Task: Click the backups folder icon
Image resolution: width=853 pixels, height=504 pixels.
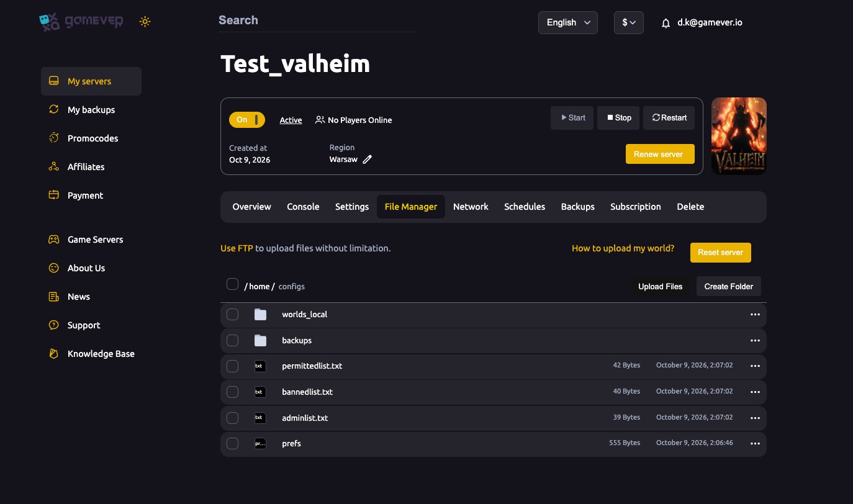Action: [260, 341]
